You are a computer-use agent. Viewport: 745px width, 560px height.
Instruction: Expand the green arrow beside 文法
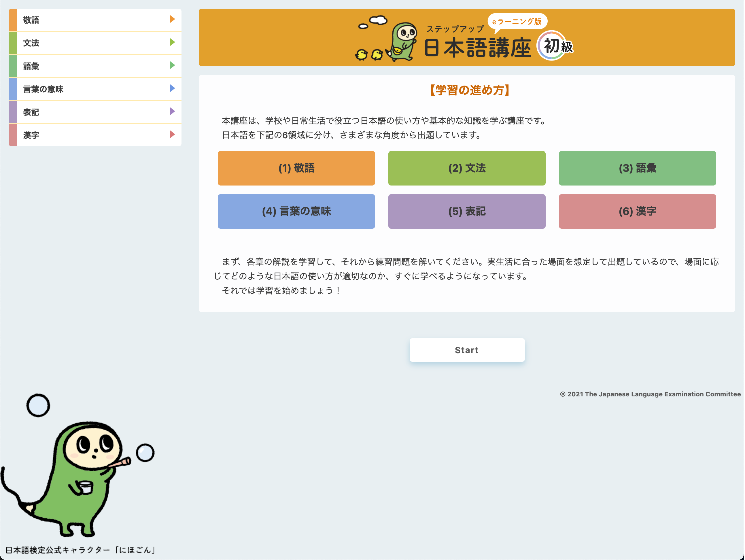tap(172, 42)
